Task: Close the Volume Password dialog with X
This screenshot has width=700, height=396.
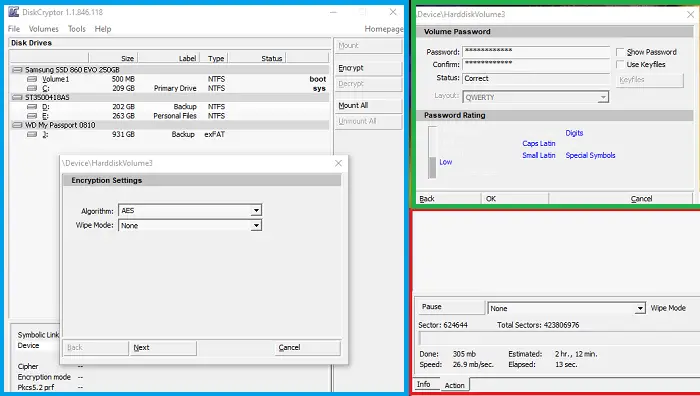Action: (x=690, y=14)
